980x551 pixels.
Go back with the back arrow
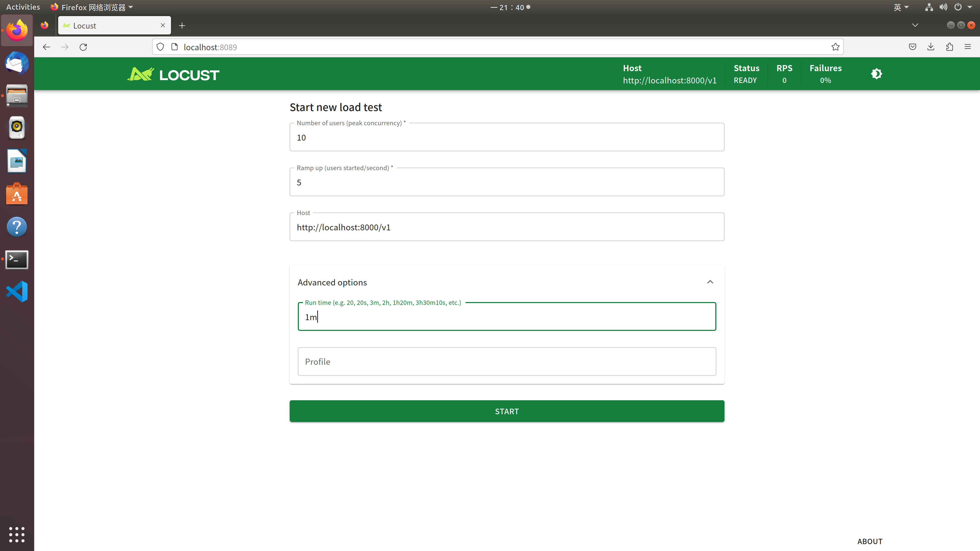[46, 47]
